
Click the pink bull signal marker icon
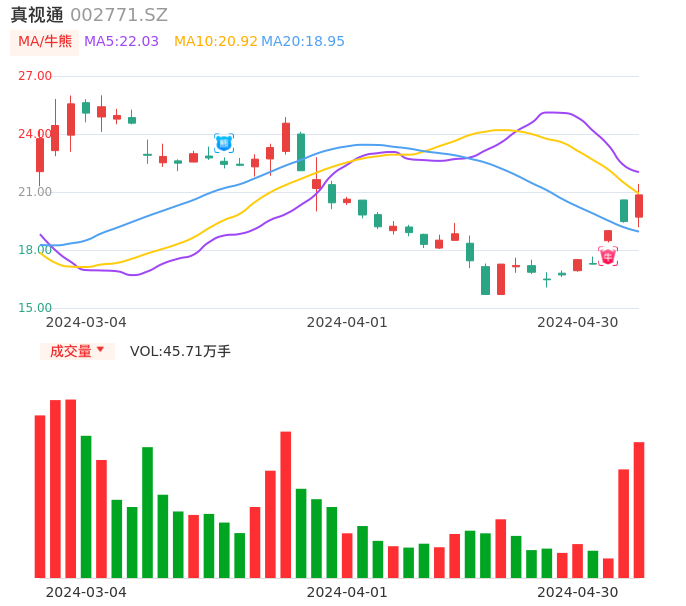(608, 256)
